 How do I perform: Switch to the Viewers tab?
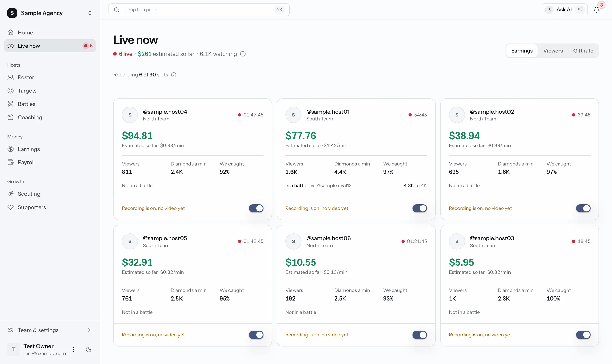[x=553, y=51]
